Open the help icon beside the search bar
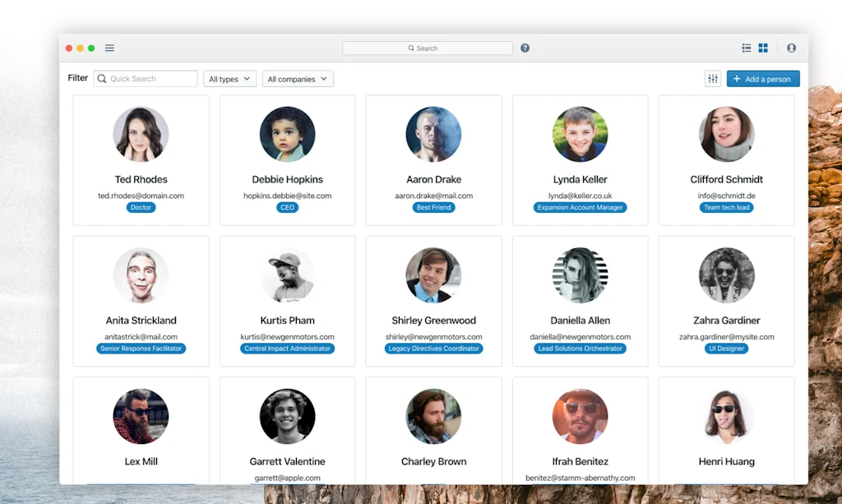 (x=525, y=48)
